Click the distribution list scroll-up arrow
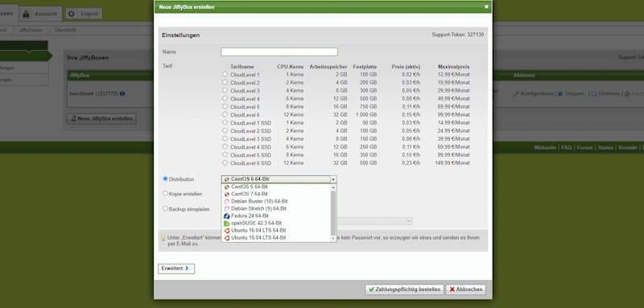Image resolution: width=644 pixels, height=308 pixels. 333,187
